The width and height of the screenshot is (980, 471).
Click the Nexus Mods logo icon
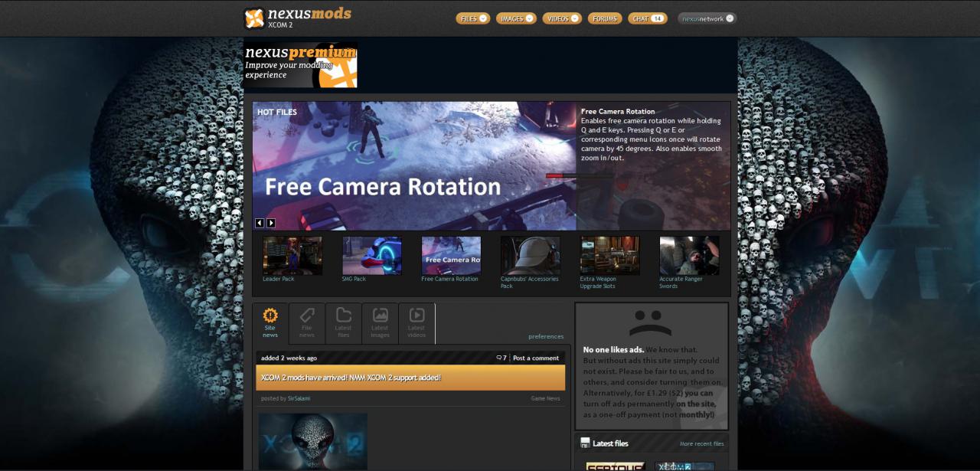coord(254,18)
